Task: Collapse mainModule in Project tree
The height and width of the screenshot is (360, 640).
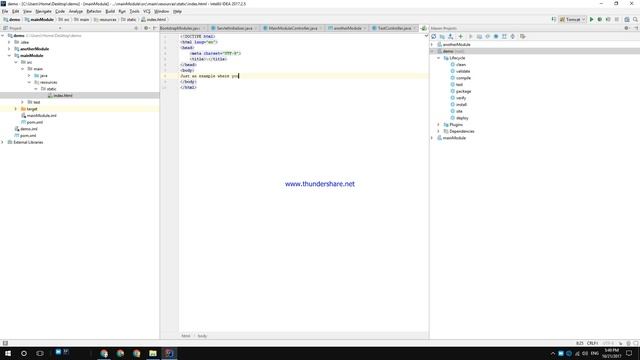Action: click(x=9, y=56)
